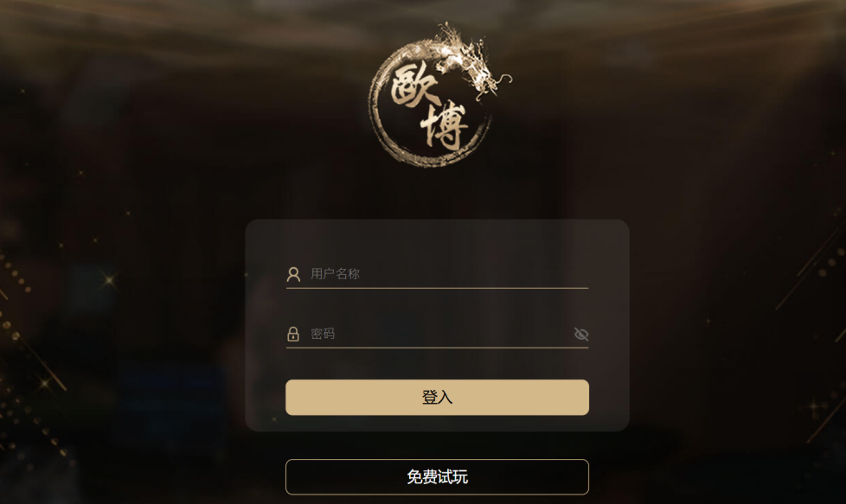
Task: Click the sparkle star near the lower-left streaks
Action: pos(45,383)
